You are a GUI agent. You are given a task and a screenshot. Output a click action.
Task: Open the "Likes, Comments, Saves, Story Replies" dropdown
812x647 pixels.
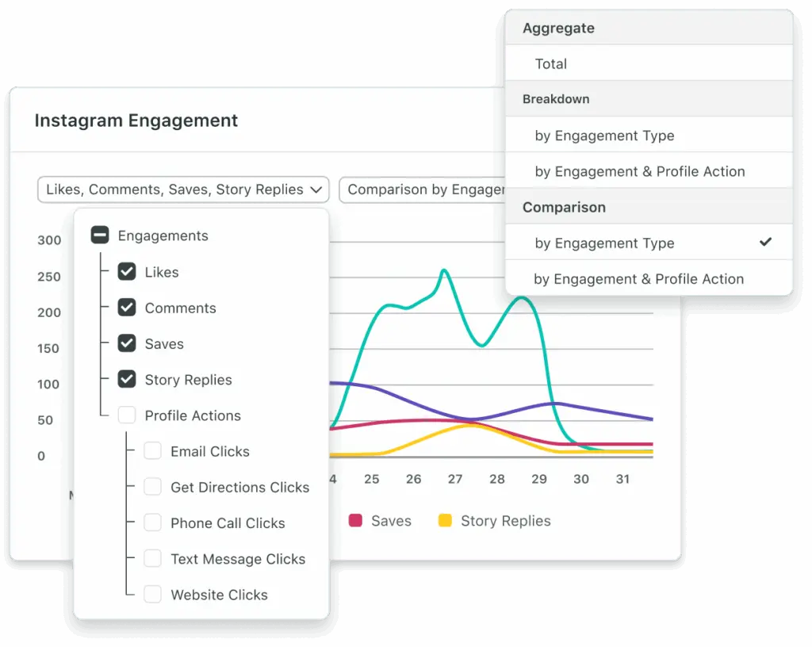click(182, 190)
